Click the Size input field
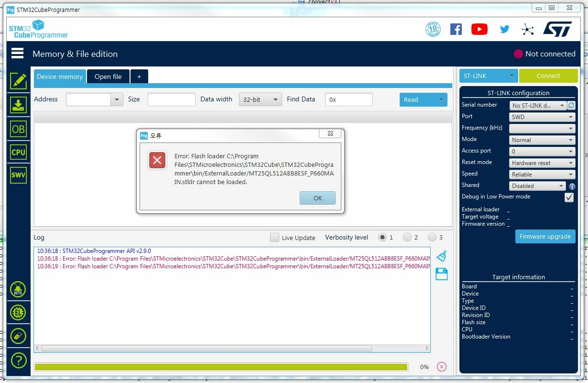 [172, 99]
